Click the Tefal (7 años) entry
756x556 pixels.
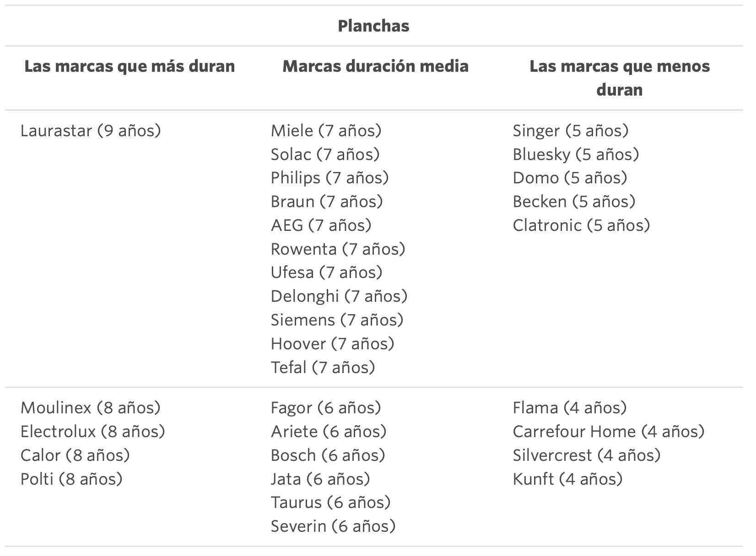[323, 368]
